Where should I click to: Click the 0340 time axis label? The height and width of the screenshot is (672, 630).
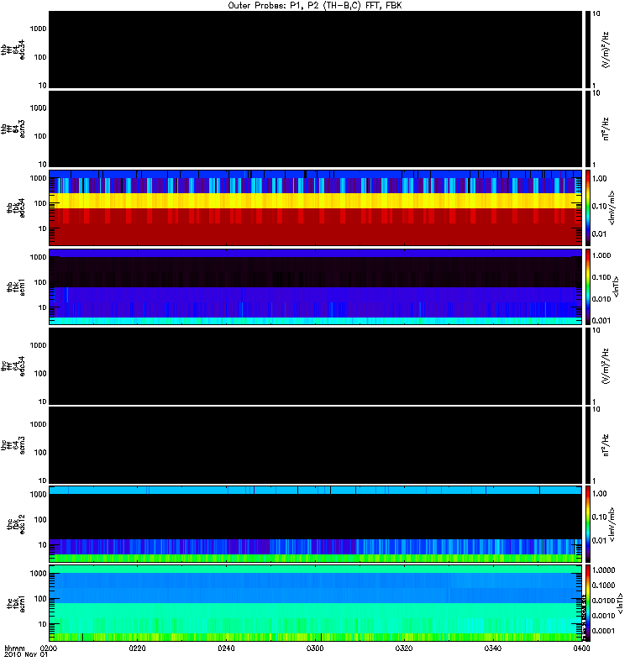[493, 648]
